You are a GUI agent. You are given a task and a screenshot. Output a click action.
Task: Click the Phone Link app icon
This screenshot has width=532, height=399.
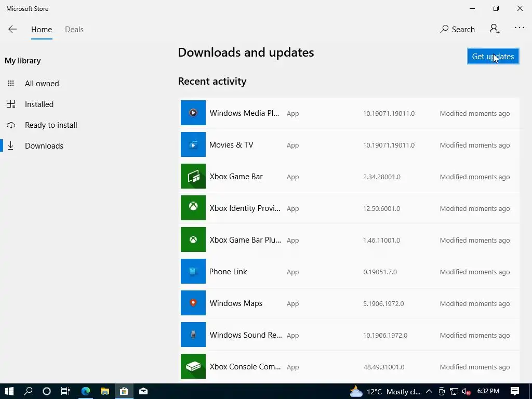pyautogui.click(x=193, y=271)
